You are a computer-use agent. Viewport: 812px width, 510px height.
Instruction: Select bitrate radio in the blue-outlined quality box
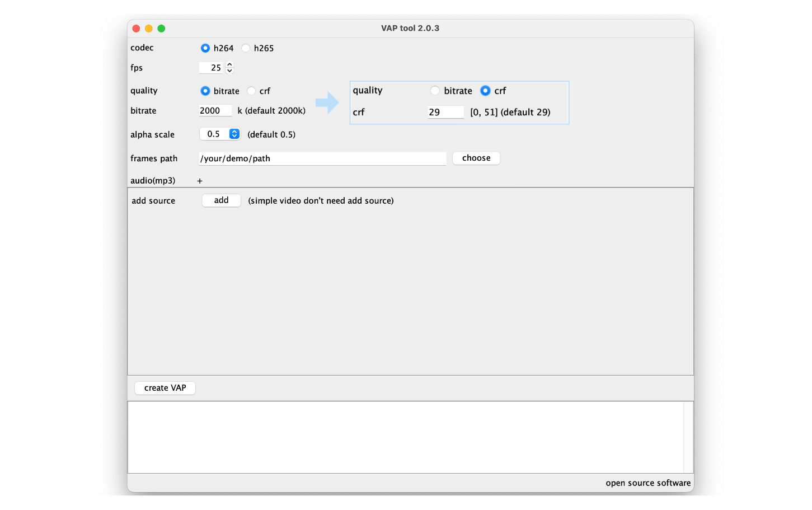point(435,91)
